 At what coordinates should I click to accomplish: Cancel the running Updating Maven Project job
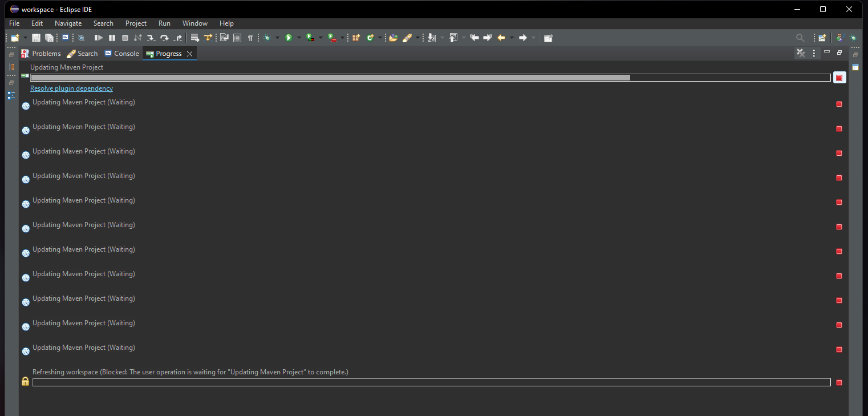tap(839, 78)
